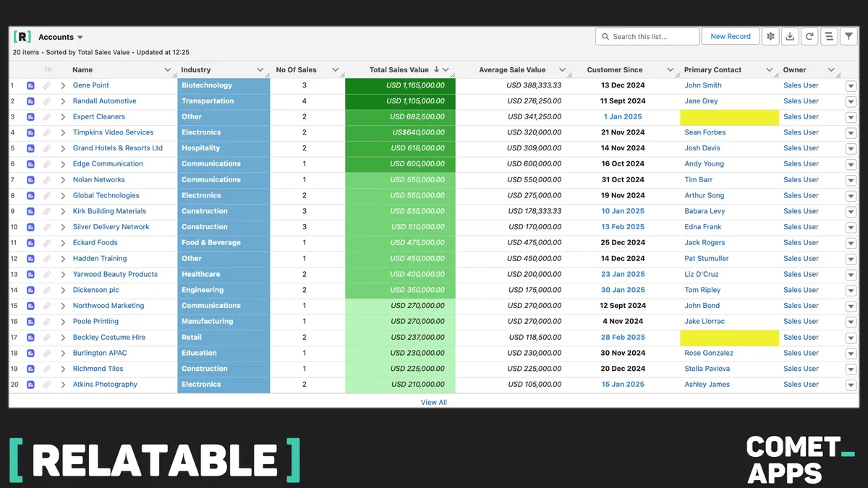The image size is (868, 488).
Task: Click the paperclip icon for Burlington APAC
Action: tap(47, 354)
